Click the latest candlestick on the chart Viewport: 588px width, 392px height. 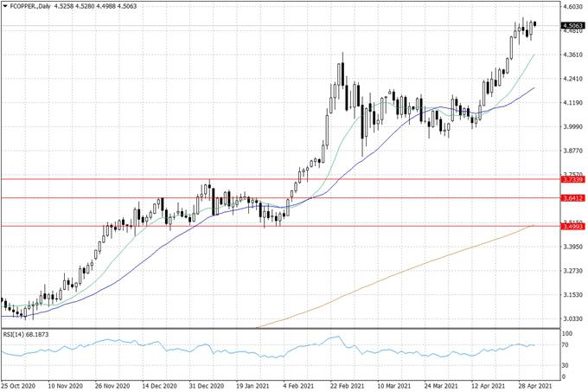pos(535,24)
